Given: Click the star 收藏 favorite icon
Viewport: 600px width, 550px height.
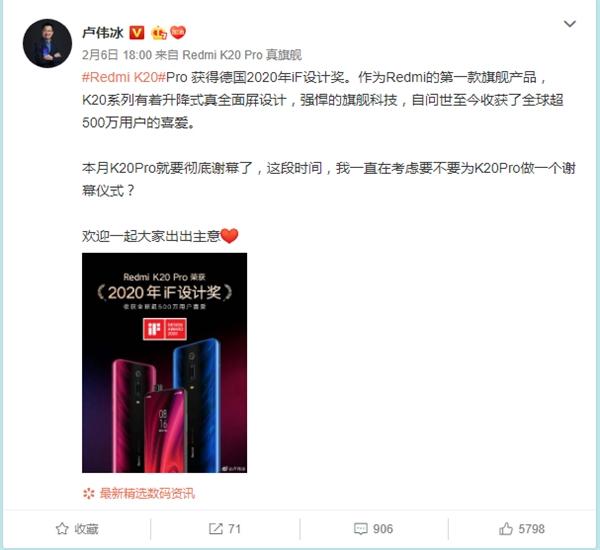Looking at the screenshot, I should tap(62, 529).
